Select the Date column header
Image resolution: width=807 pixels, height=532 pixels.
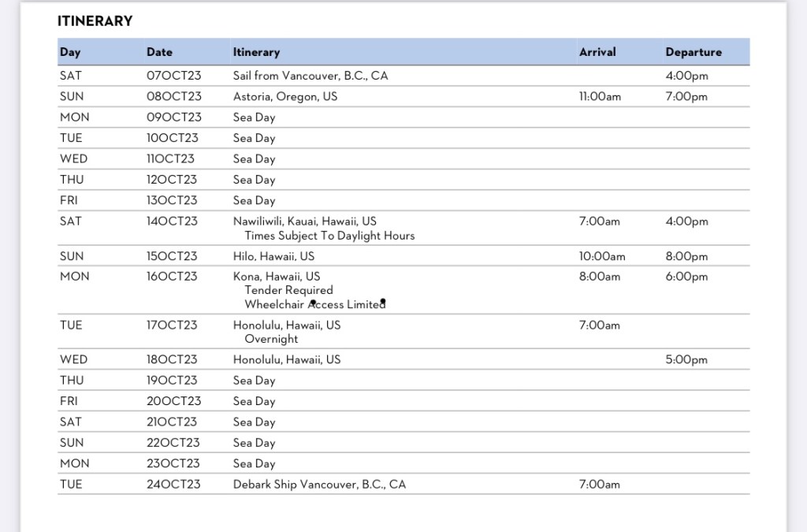tap(158, 52)
